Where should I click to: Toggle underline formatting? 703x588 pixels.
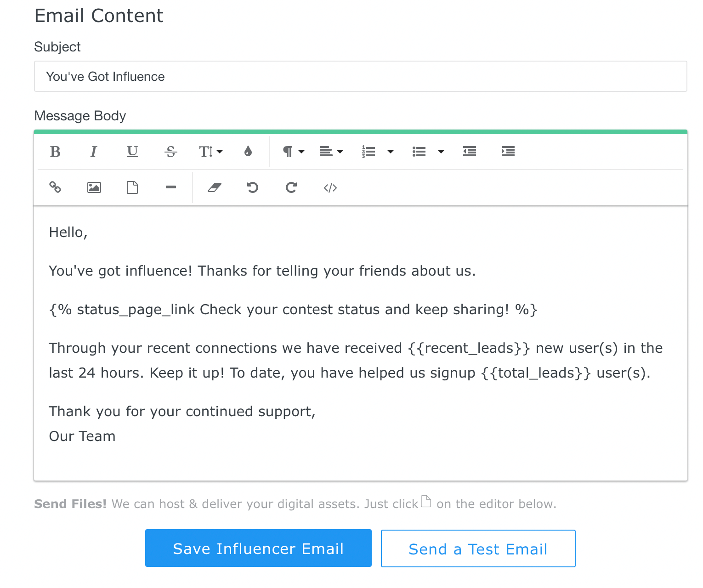(132, 152)
